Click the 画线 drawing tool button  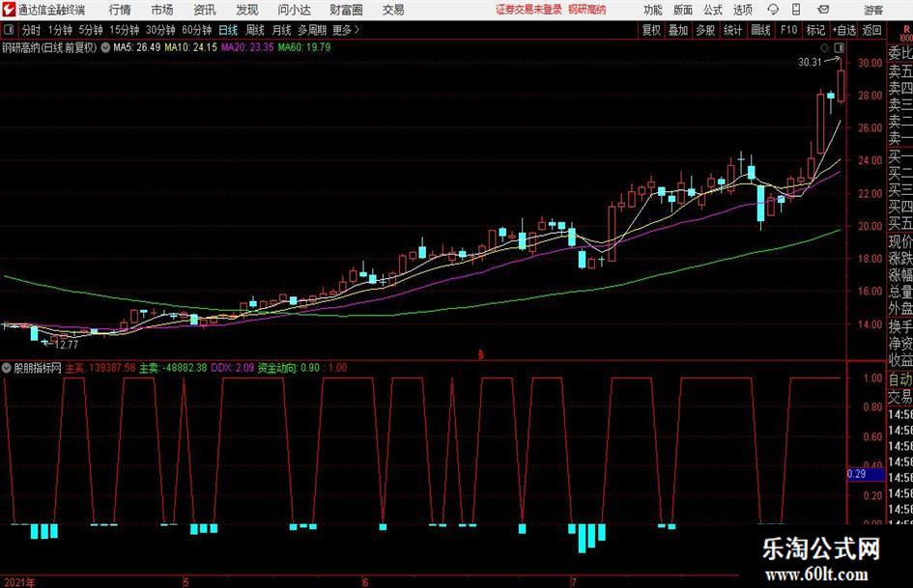(760, 30)
